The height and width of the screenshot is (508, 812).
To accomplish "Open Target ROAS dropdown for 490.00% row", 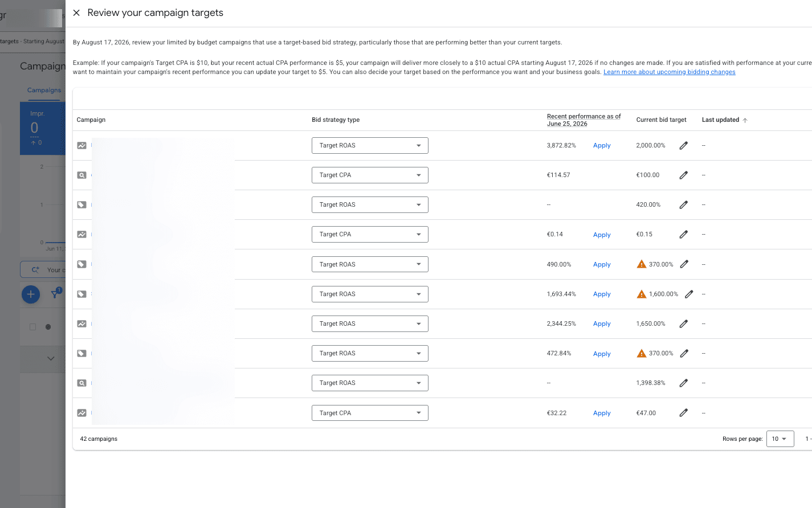I will [370, 264].
